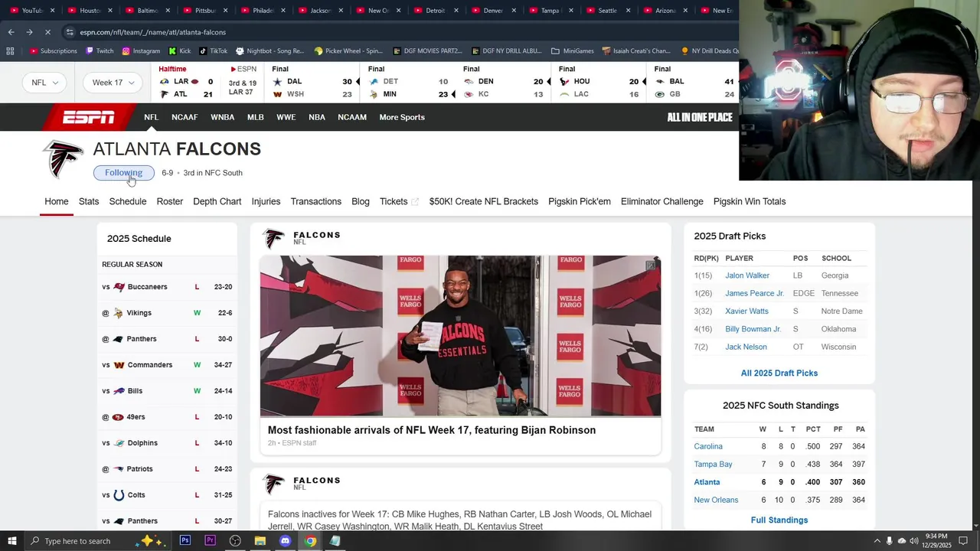
Task: Click the Windows taskbar search box
Action: (77, 541)
